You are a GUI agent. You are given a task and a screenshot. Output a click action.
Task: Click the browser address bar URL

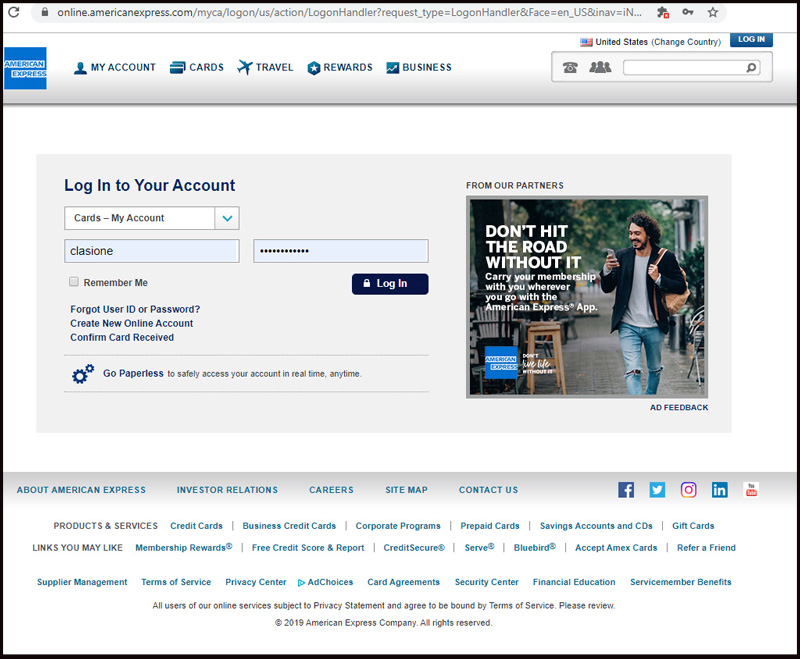pos(349,12)
